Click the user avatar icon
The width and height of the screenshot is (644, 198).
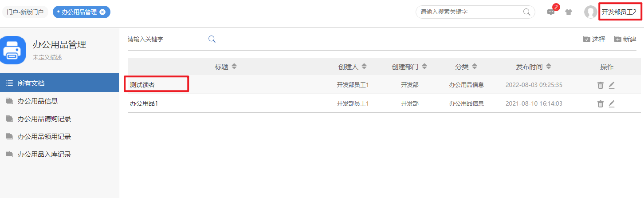[x=590, y=12]
